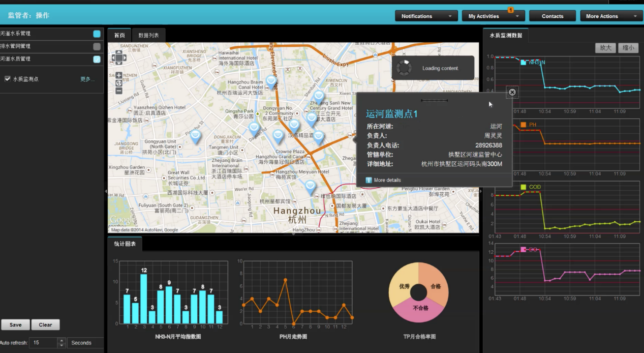644x353 pixels.
Task: Select the marker on Daguan Rd
Action: 254,129
